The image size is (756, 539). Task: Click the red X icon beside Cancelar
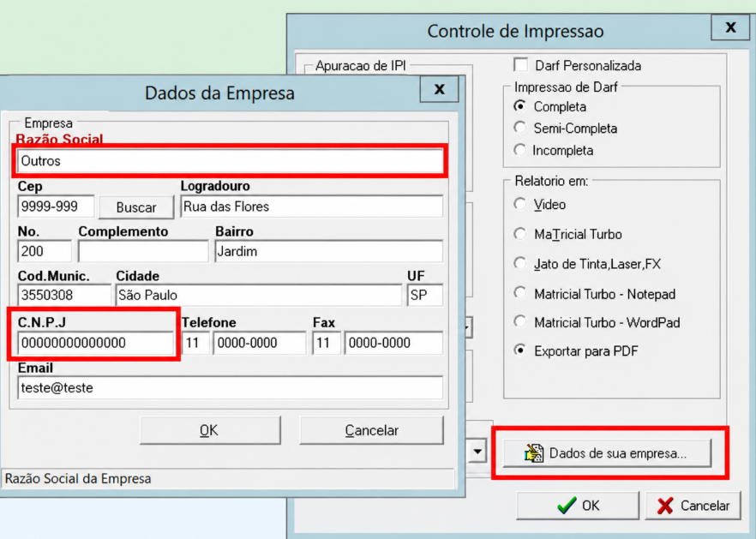pyautogui.click(x=665, y=506)
